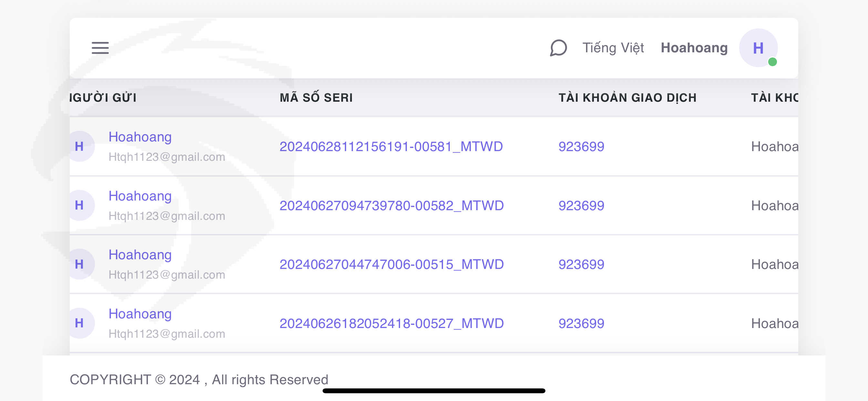Open serial 20240626182052418-00527_MTWD
This screenshot has width=868, height=401.
point(392,324)
